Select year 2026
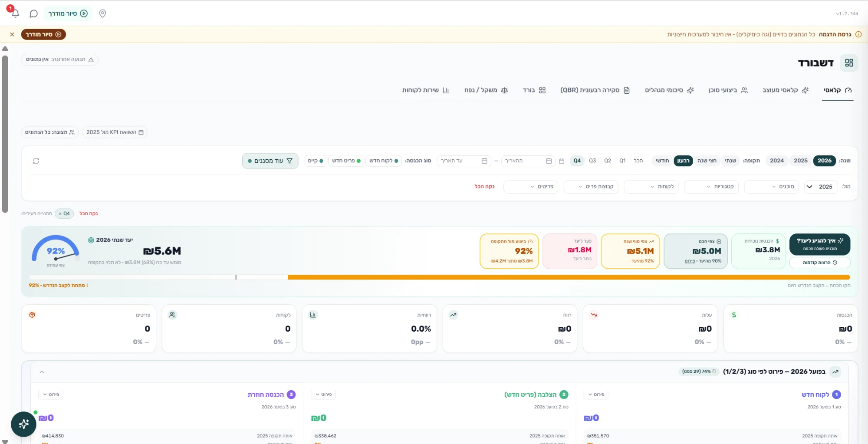 pos(825,161)
